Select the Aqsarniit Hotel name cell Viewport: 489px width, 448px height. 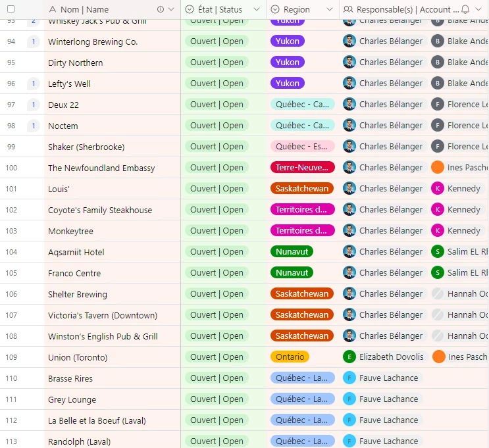tap(113, 252)
